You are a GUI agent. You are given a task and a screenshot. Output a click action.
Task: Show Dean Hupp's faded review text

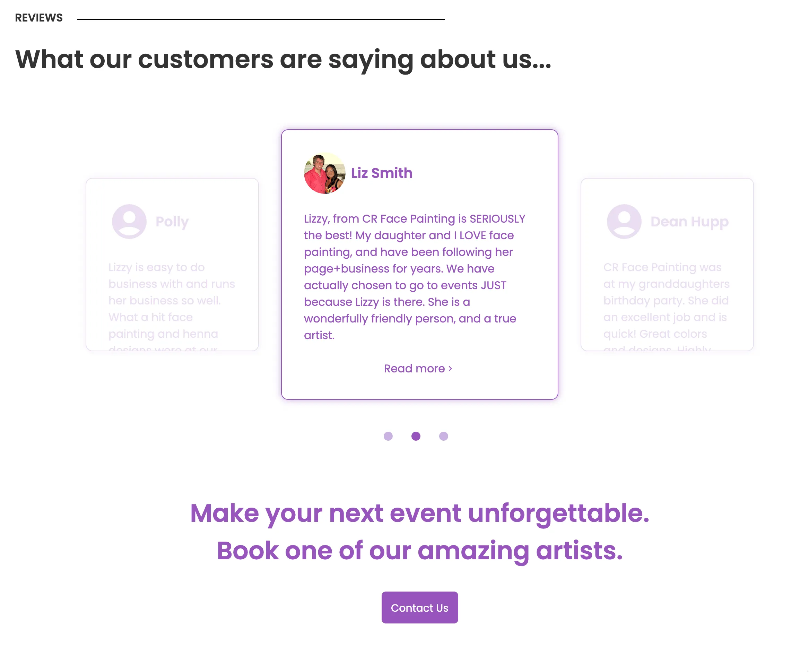[666, 301]
